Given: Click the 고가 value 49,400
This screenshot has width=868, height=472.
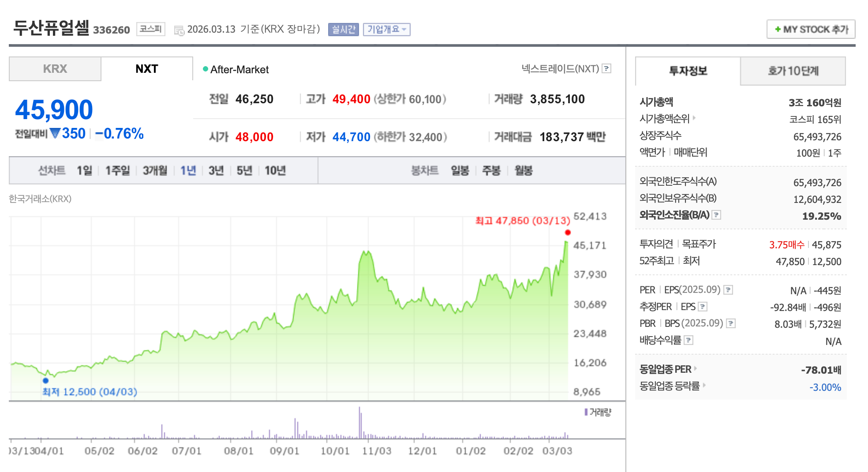Looking at the screenshot, I should click(352, 99).
